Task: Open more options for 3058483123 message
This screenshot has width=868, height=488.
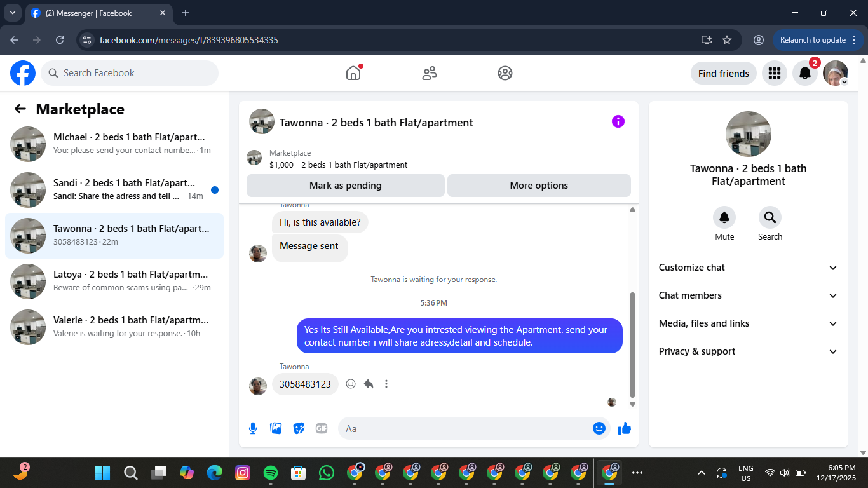Action: [386, 384]
